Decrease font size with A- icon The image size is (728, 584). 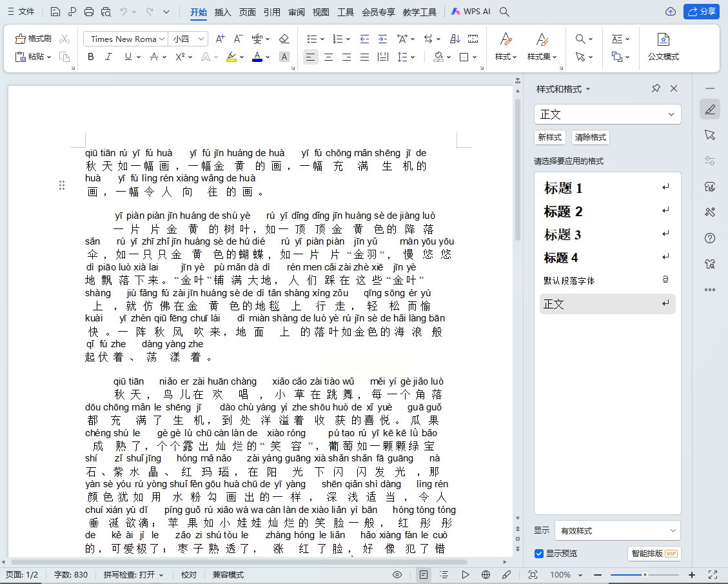(238, 39)
